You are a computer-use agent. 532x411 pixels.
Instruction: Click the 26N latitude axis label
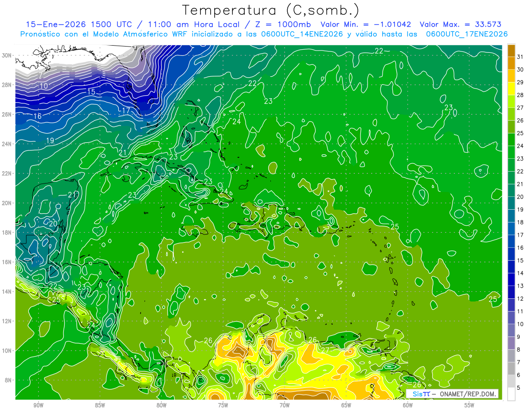[7, 114]
